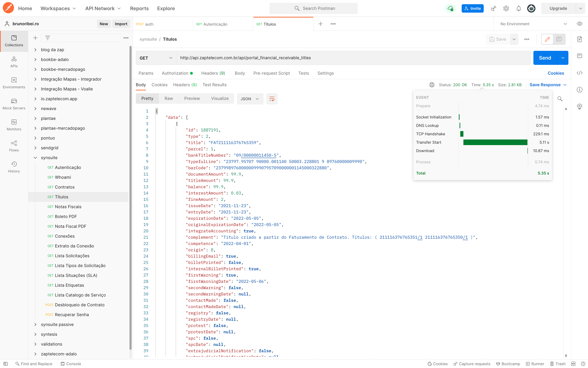Open the notifications bell icon

pos(519,9)
